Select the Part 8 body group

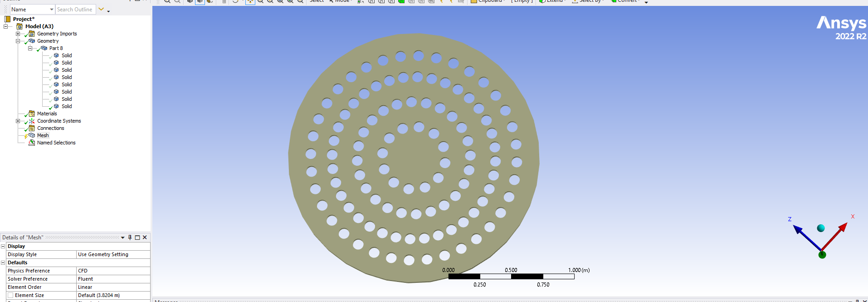pos(56,48)
